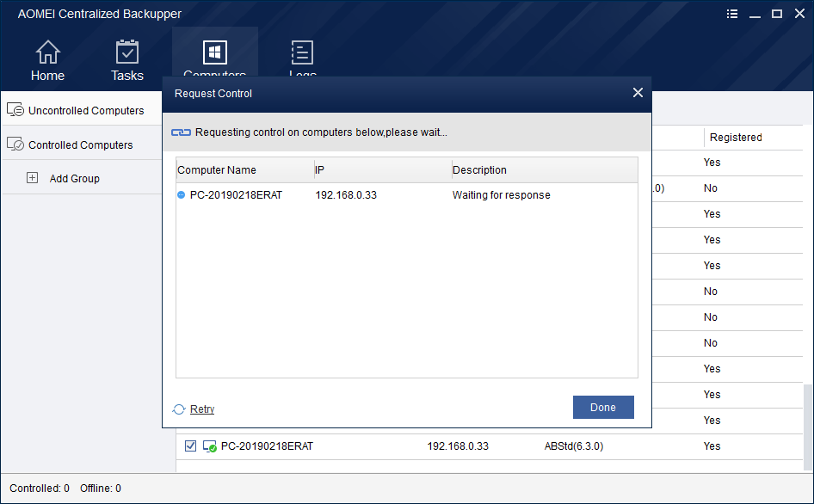This screenshot has height=504, width=814.
Task: Click the computer icon beside PC-20190218ERAT in main list
Action: coord(210,446)
